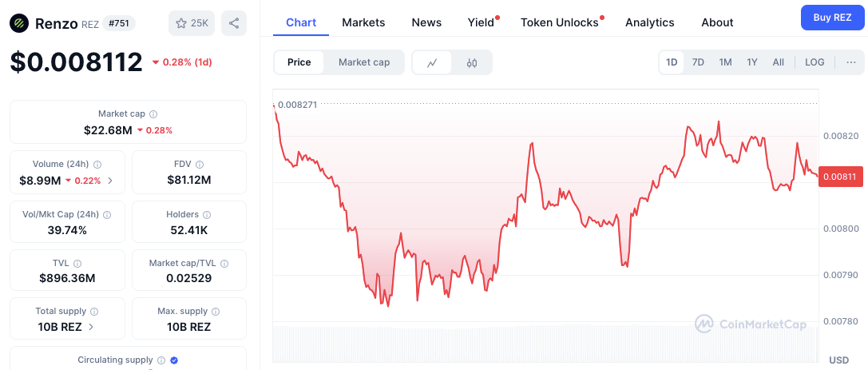
Task: Click the TVL info icon
Action: tap(77, 264)
